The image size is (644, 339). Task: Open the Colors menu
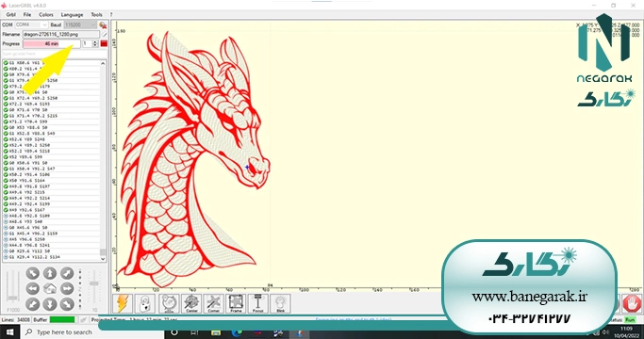tap(46, 14)
